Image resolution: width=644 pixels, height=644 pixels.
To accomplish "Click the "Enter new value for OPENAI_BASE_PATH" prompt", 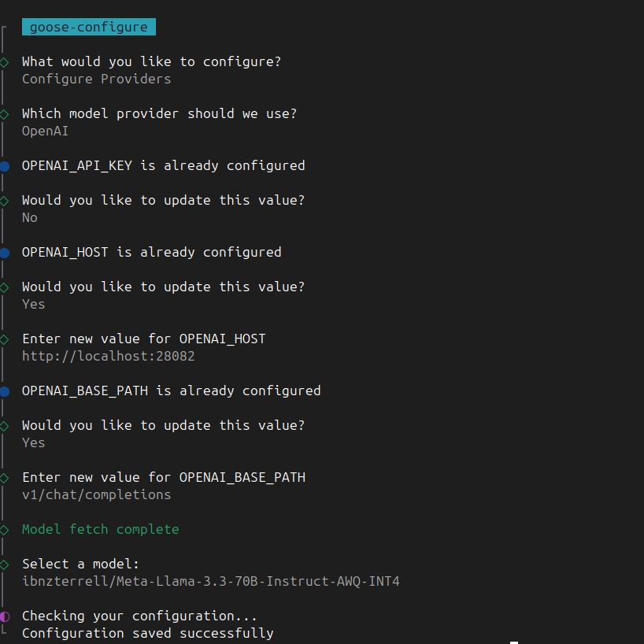I will [163, 477].
